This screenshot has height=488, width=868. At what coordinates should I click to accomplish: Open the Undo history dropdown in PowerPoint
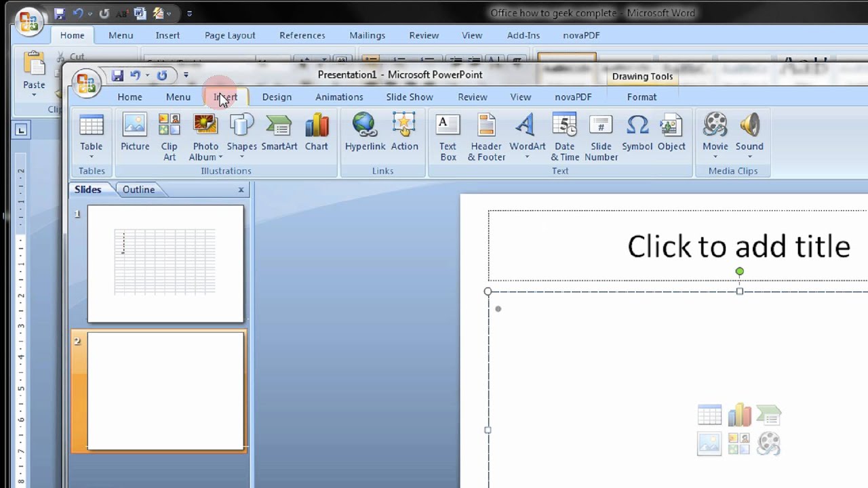[x=146, y=75]
